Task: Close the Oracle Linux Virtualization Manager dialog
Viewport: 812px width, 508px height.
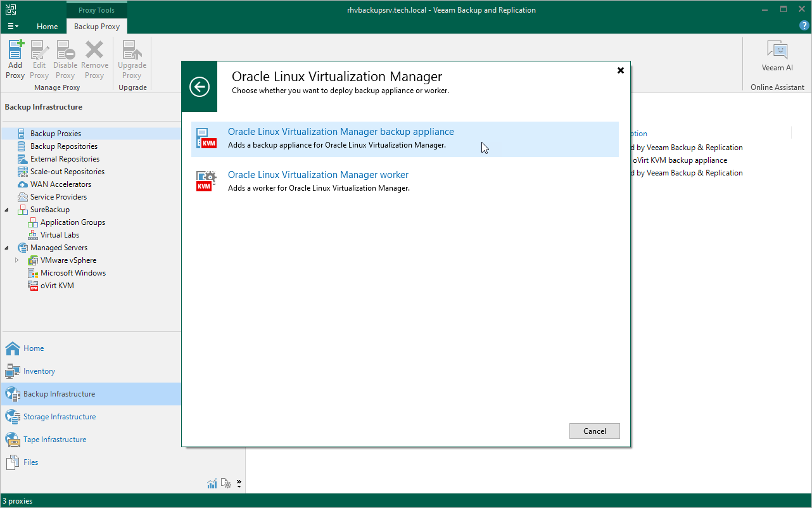Action: [621, 70]
